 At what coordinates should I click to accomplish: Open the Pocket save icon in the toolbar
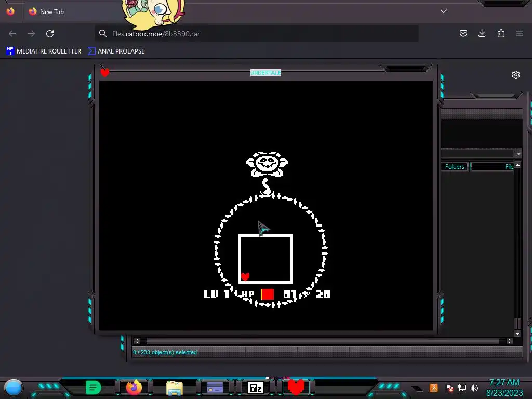pos(463,33)
